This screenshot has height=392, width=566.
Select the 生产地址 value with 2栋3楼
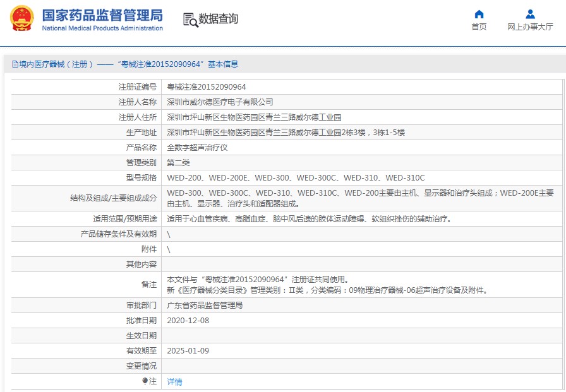pyautogui.click(x=286, y=133)
